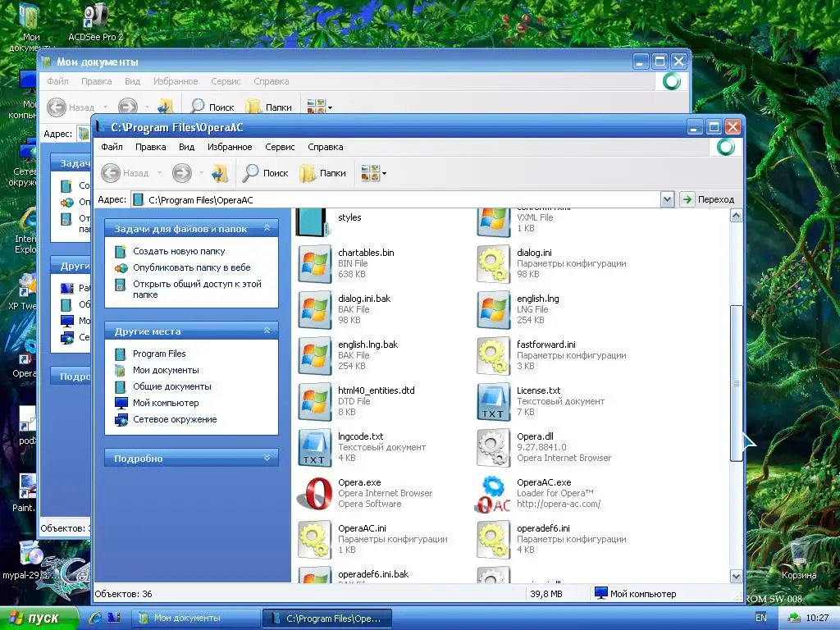The height and width of the screenshot is (630, 840).
Task: Click the Переход go button
Action: (x=708, y=200)
